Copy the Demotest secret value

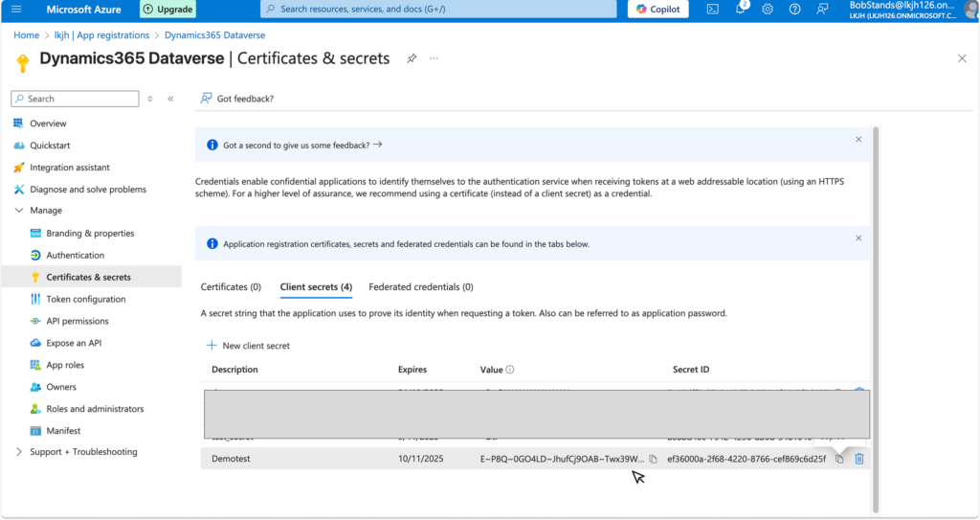click(654, 460)
